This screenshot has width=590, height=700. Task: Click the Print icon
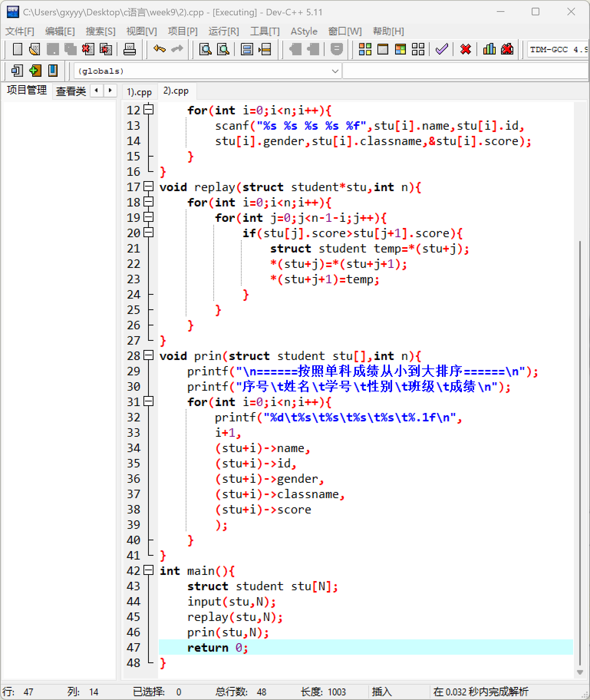click(x=129, y=49)
